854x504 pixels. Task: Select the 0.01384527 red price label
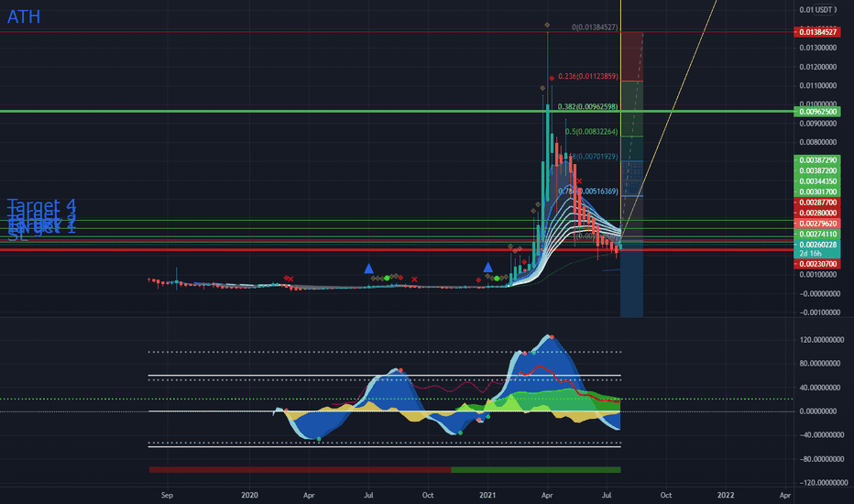point(817,32)
